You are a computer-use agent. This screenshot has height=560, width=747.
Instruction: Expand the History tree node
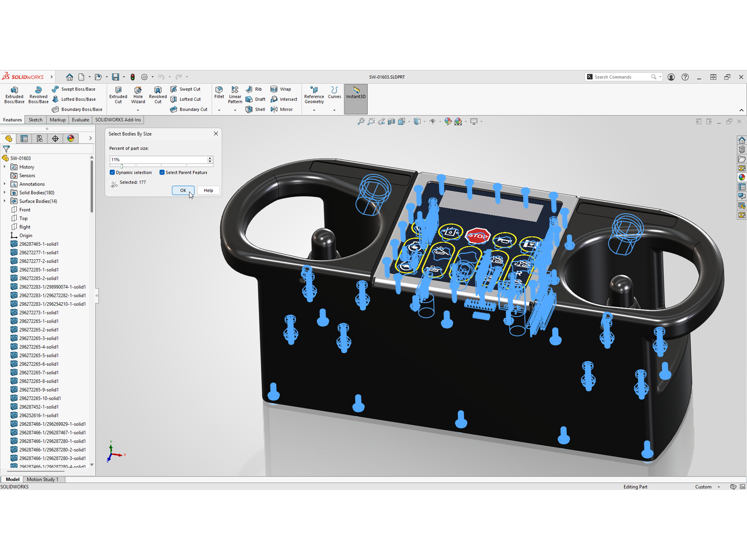coord(5,167)
